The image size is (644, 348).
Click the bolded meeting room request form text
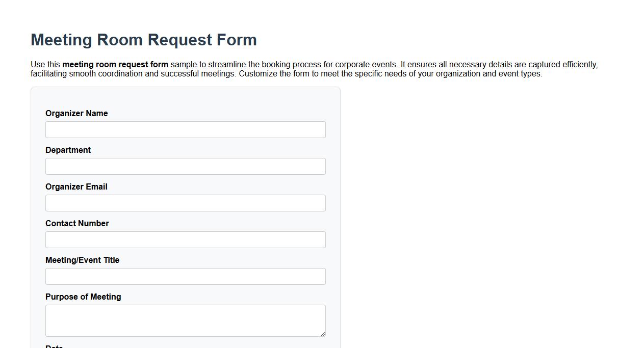point(115,64)
